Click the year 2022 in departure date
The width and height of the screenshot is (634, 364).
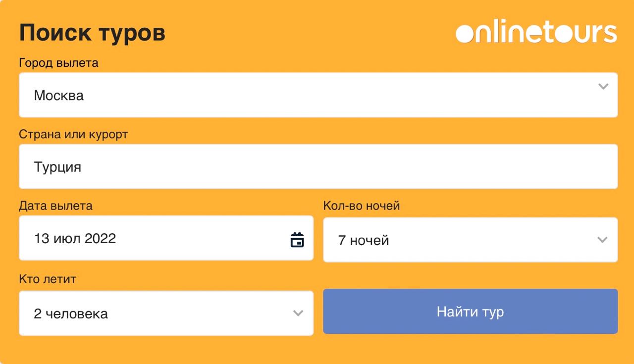coord(101,238)
